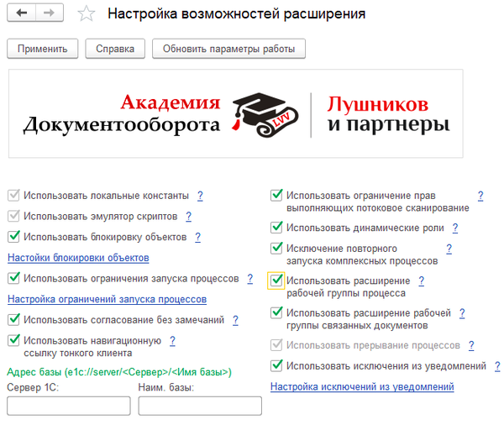Screen dimensions: 504x430
Task: Open help for local constants option
Action: click(x=200, y=195)
